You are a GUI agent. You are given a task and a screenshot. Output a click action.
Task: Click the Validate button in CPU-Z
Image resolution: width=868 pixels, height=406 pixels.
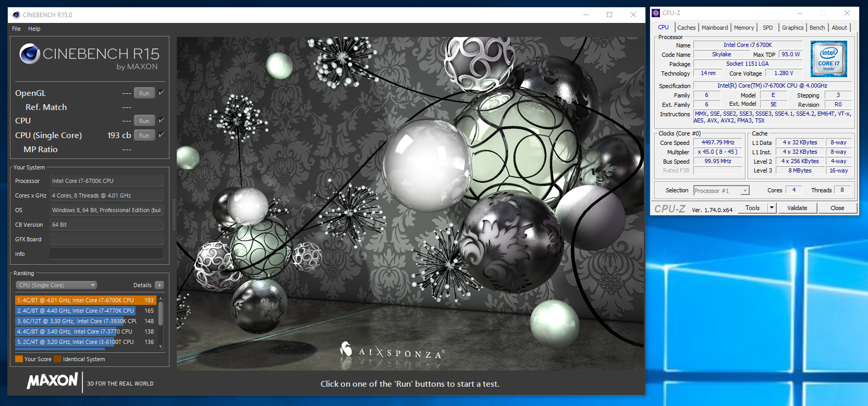point(797,208)
